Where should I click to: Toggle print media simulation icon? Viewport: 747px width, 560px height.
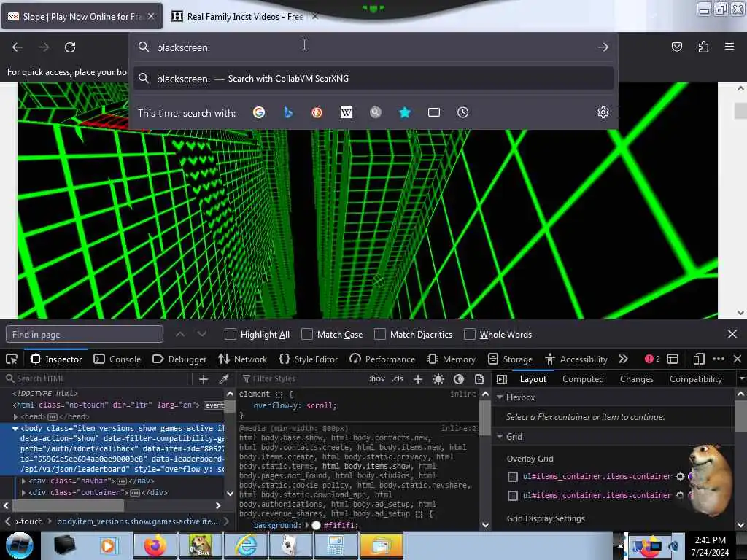pos(479,379)
